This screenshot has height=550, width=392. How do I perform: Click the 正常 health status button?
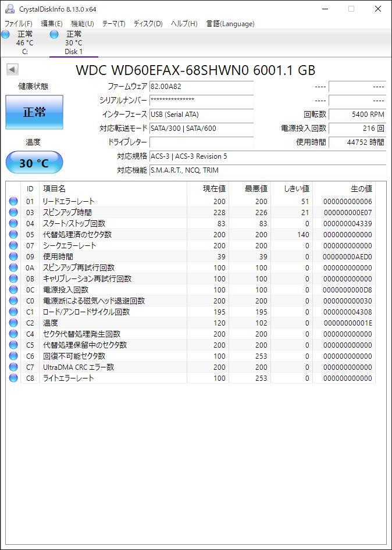34,112
